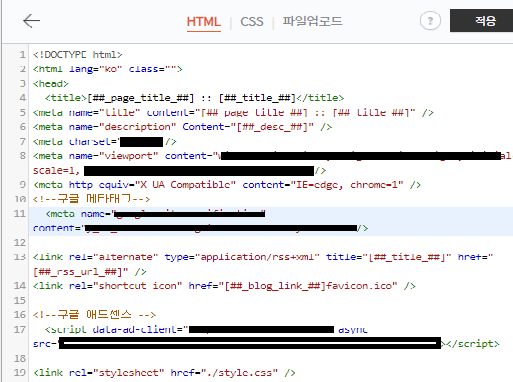Screen dimensions: 513x382
Task: Select the script data-ad-client line
Action: click(x=206, y=329)
